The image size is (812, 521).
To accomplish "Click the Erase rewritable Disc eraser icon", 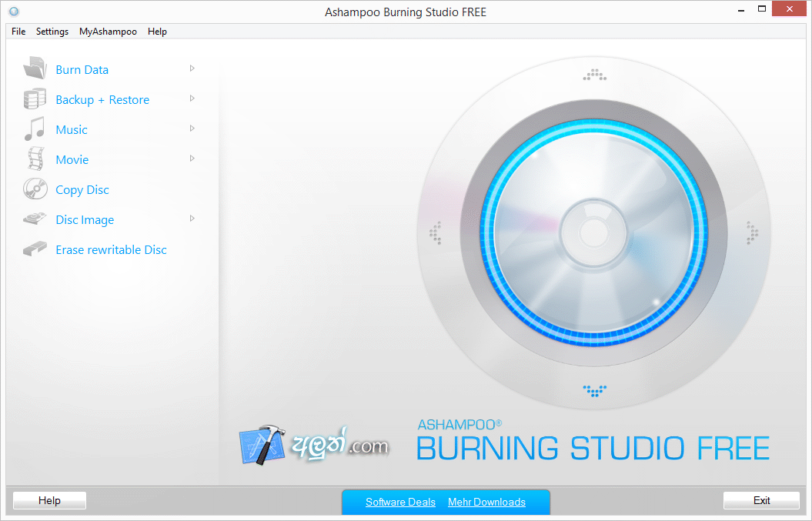I will pos(35,249).
